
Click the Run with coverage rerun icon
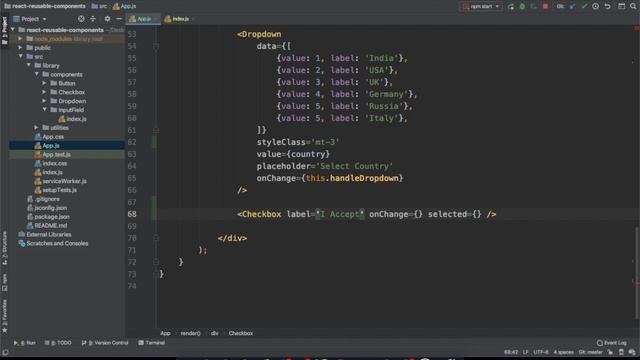(x=511, y=6)
